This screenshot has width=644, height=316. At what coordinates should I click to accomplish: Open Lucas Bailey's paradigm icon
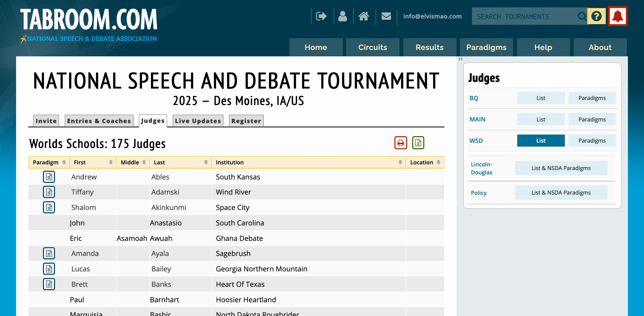[49, 269]
